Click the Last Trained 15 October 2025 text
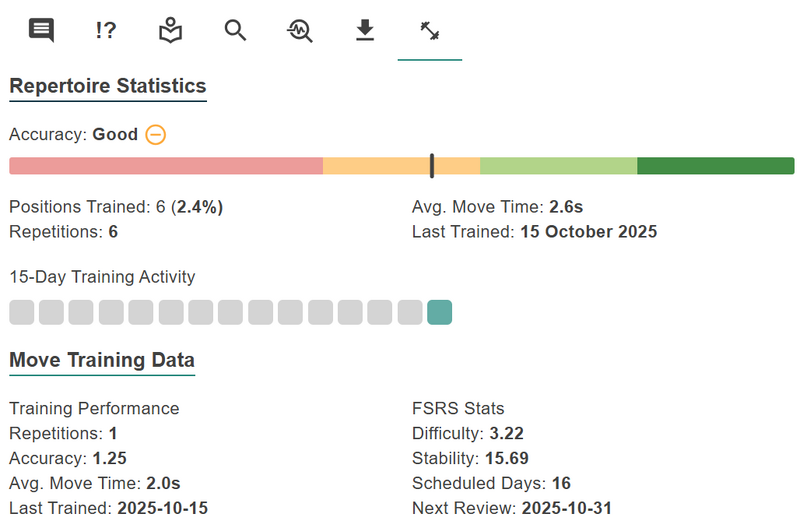 tap(588, 232)
